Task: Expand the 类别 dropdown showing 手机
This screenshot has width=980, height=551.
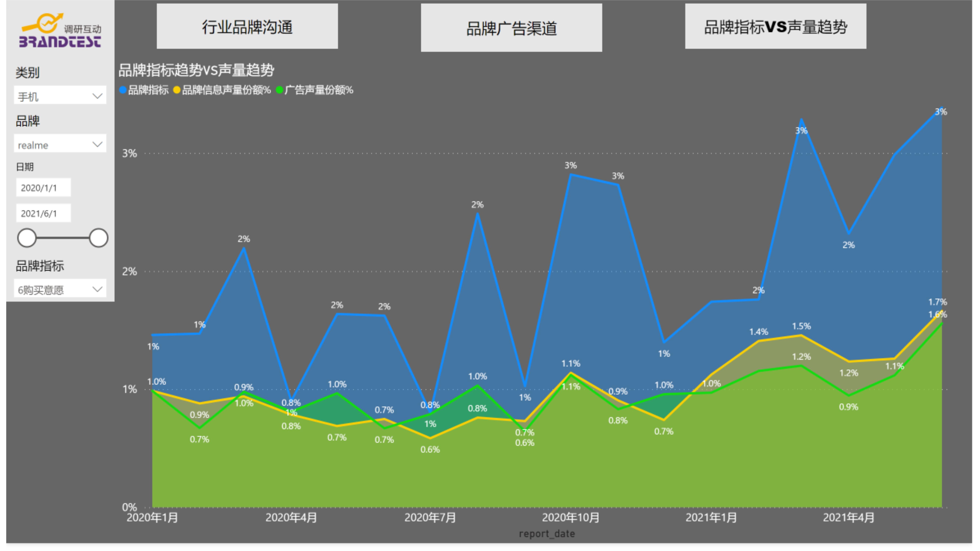Action: point(60,95)
